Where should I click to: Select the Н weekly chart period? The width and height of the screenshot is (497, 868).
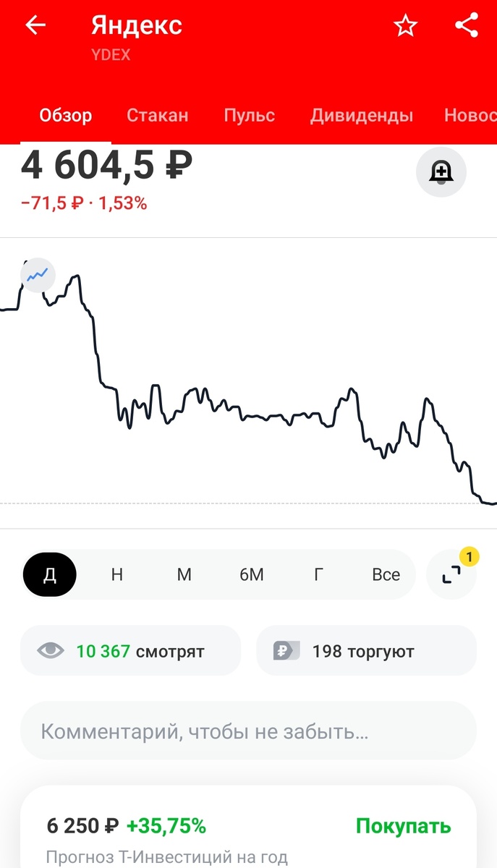[116, 574]
